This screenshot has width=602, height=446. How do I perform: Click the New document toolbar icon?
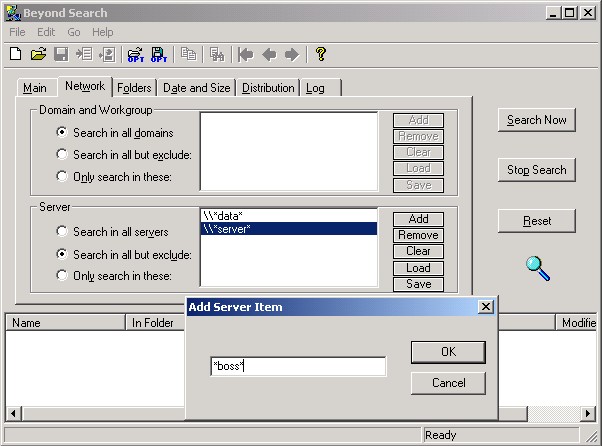click(x=16, y=54)
